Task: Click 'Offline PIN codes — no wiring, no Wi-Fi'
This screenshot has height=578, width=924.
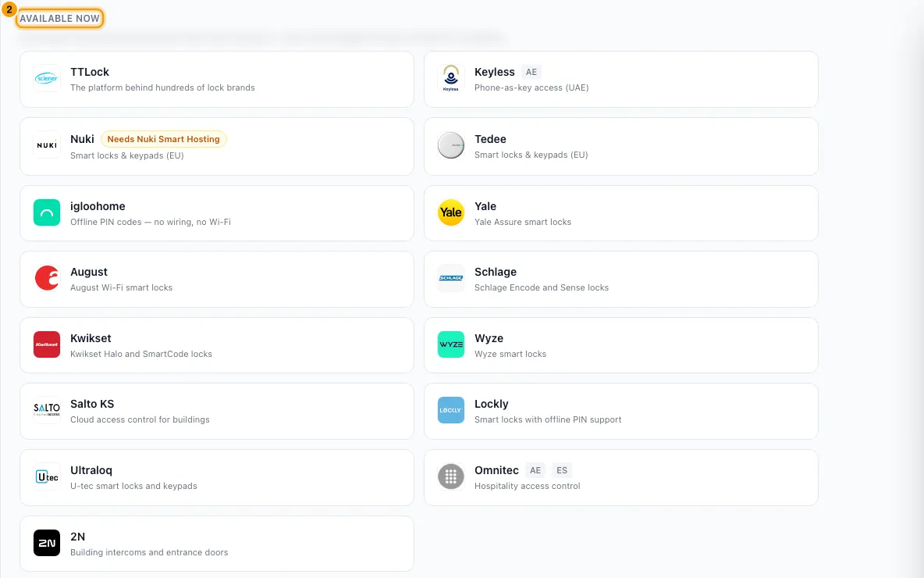Action: pos(151,222)
